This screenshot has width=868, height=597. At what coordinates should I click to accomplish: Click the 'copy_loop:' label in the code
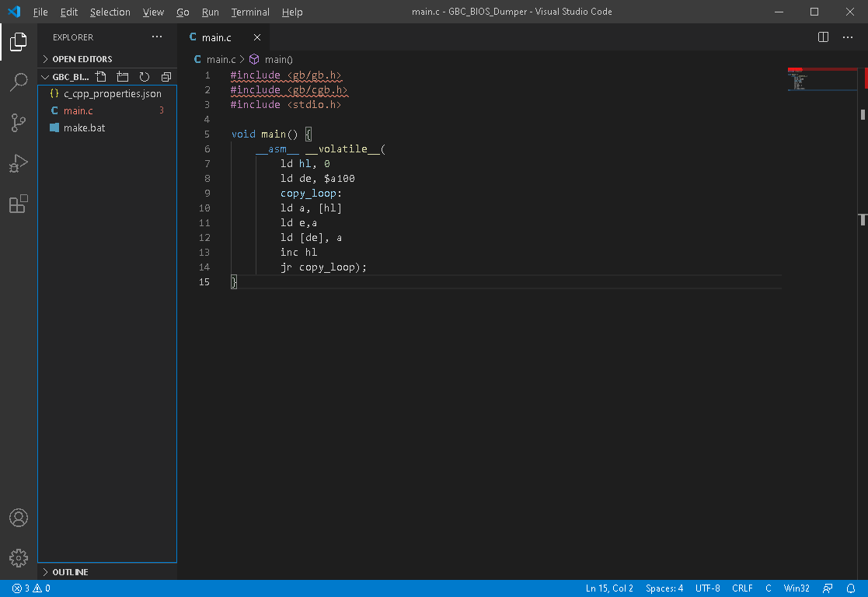click(311, 194)
